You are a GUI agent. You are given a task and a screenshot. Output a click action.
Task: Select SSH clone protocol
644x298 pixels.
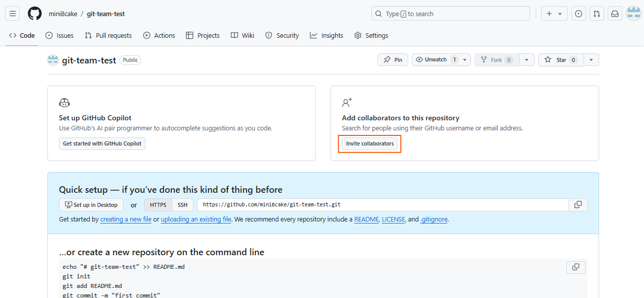pos(182,205)
